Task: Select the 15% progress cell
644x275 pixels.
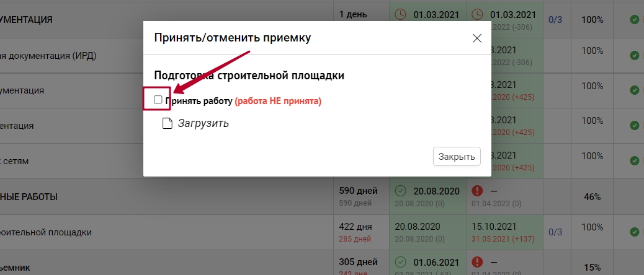Action: (592, 268)
